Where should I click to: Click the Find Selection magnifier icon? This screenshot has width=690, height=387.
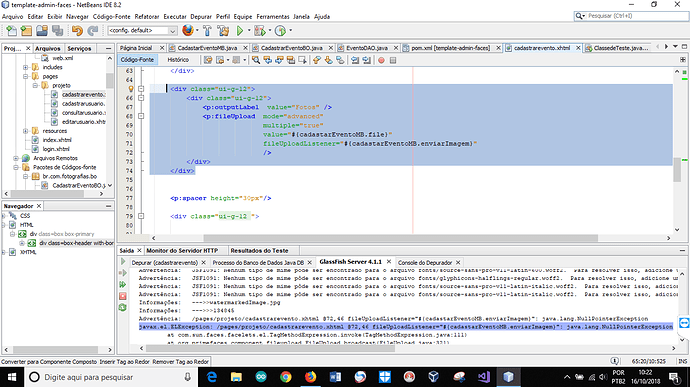pos(256,60)
